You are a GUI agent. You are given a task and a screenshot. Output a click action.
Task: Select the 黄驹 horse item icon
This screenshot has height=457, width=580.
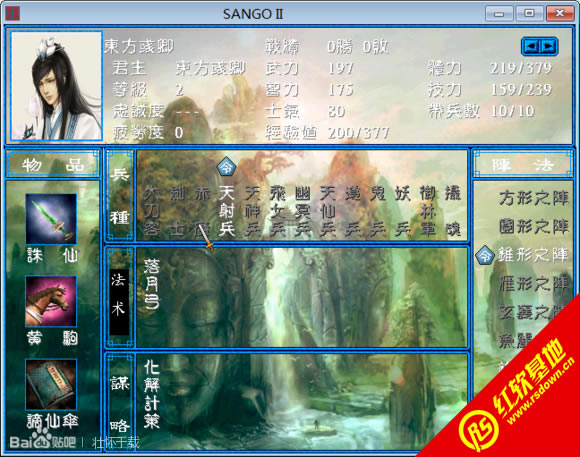pyautogui.click(x=51, y=301)
